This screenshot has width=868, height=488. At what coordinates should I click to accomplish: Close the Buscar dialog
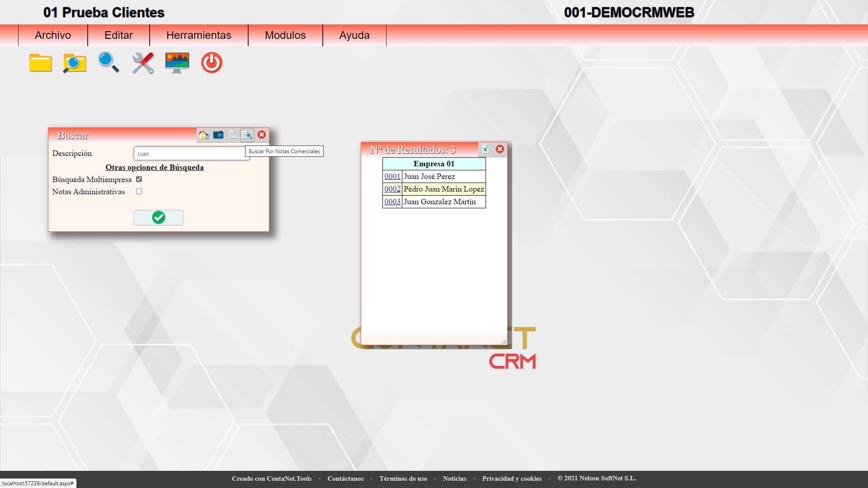coord(262,135)
